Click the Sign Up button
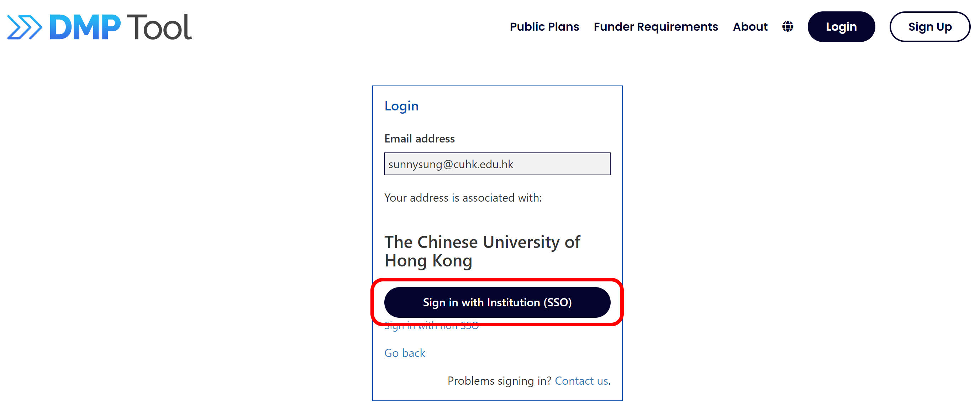 (x=929, y=27)
